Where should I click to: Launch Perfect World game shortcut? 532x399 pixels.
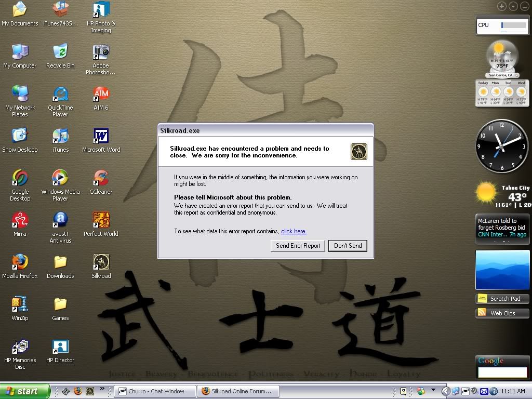(101, 224)
